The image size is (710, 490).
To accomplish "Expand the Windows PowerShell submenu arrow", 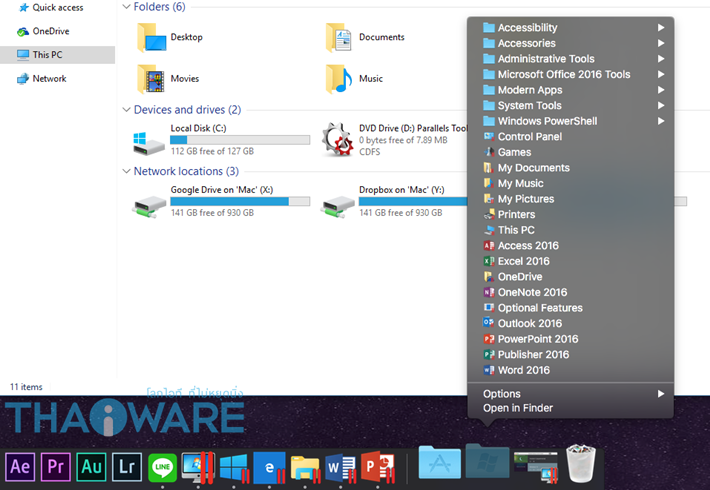I will pos(661,121).
